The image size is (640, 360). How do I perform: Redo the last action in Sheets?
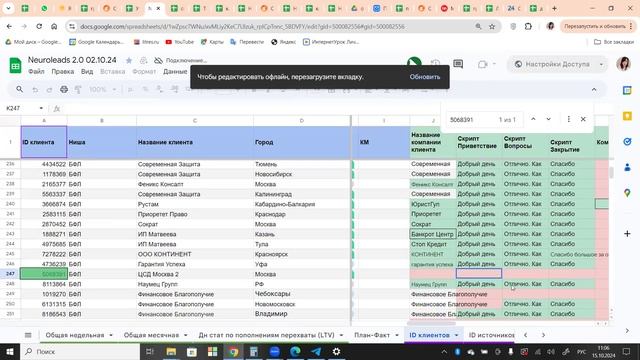(x=49, y=89)
